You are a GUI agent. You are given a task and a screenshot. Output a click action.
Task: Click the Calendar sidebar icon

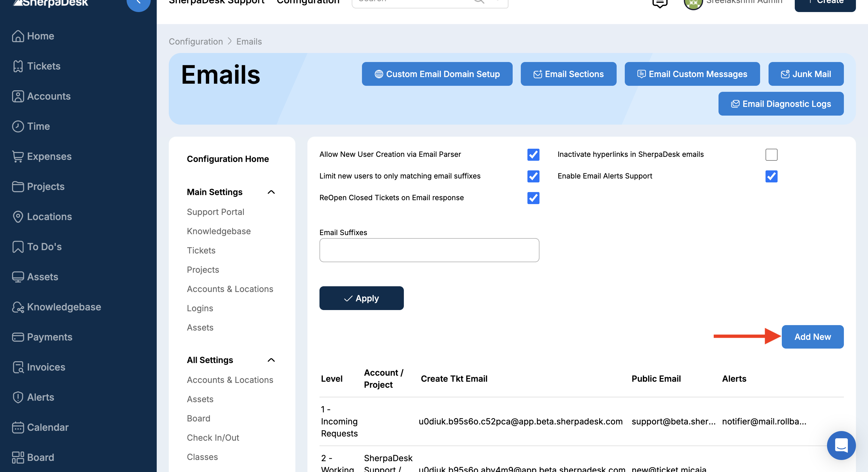(18, 427)
